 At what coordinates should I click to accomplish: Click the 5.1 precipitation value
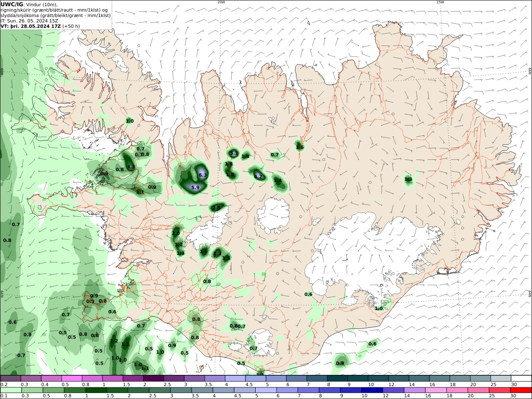(x=234, y=153)
